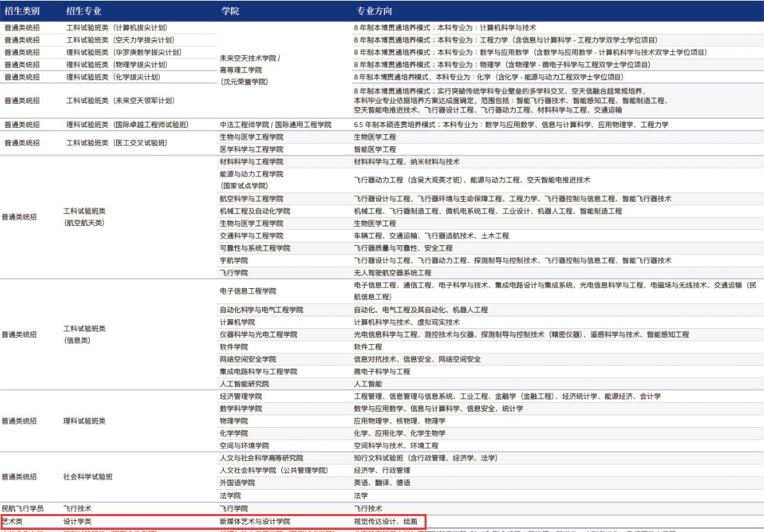The image size is (764, 532).
Task: Click 人文与社会科学高等研究院 cell
Action: pos(261,457)
